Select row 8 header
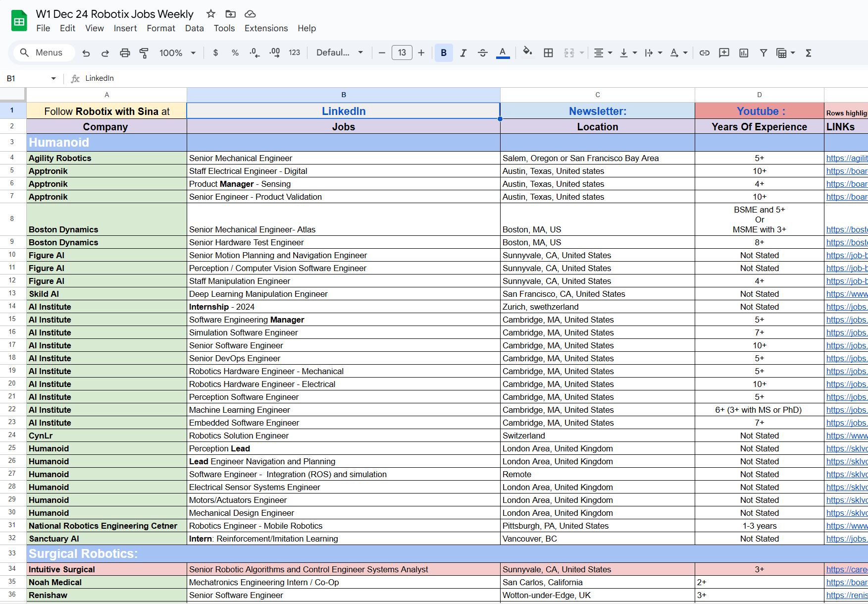Screen dimensions: 868x604 click(12, 219)
